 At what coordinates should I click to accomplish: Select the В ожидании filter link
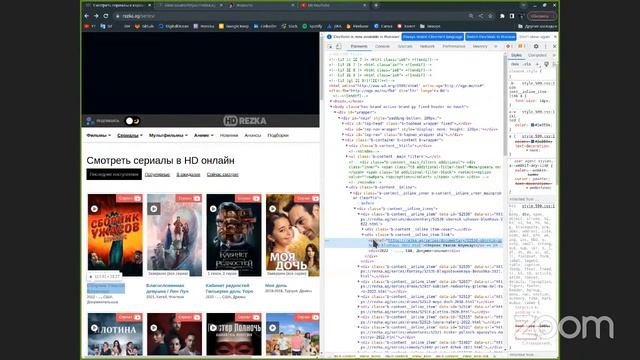(188, 174)
